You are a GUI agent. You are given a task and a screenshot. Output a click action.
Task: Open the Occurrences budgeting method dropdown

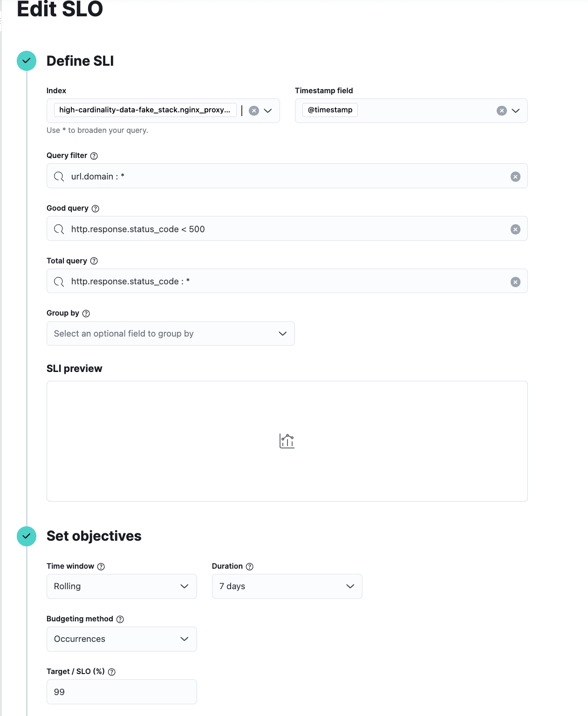(x=122, y=639)
